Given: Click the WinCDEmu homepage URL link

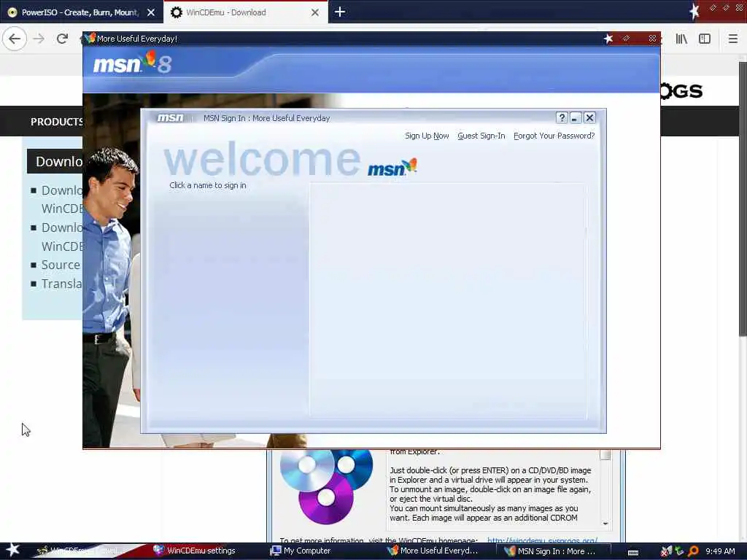Looking at the screenshot, I should coord(542,540).
